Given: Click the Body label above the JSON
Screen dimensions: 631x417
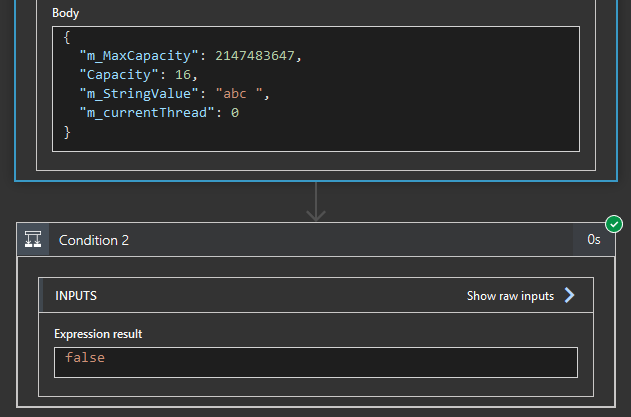Looking at the screenshot, I should (66, 14).
